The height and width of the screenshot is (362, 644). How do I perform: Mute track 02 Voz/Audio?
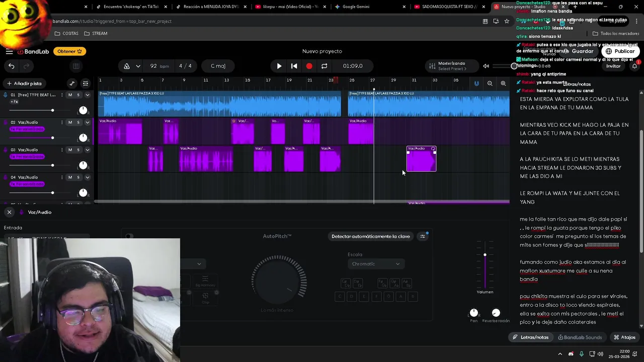click(70, 122)
